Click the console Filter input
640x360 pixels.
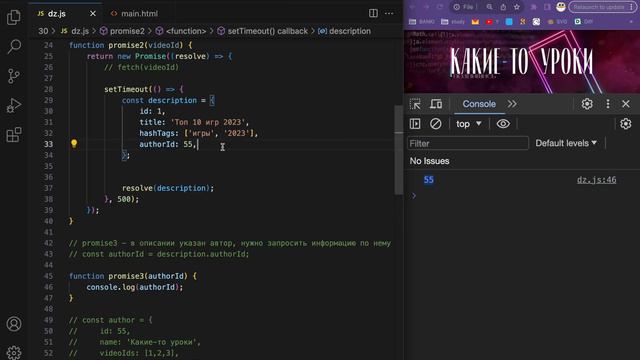(x=468, y=143)
